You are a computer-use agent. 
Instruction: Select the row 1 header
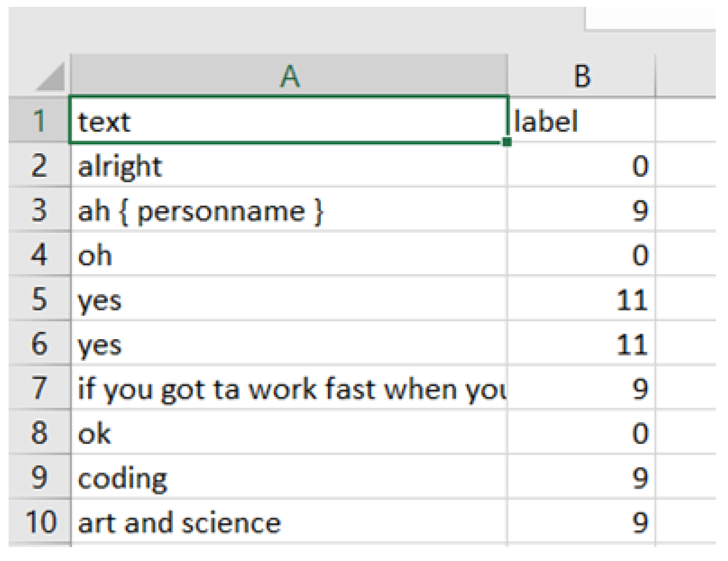(x=39, y=120)
